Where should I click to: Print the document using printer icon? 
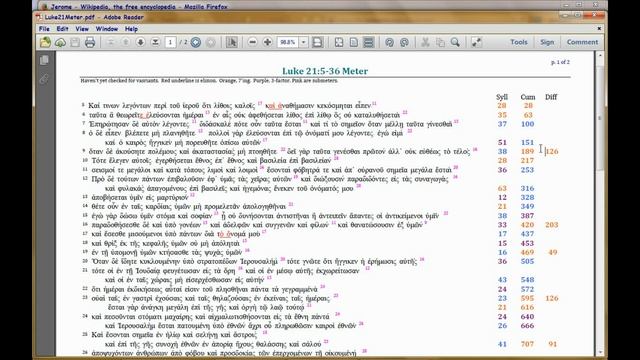click(x=90, y=42)
